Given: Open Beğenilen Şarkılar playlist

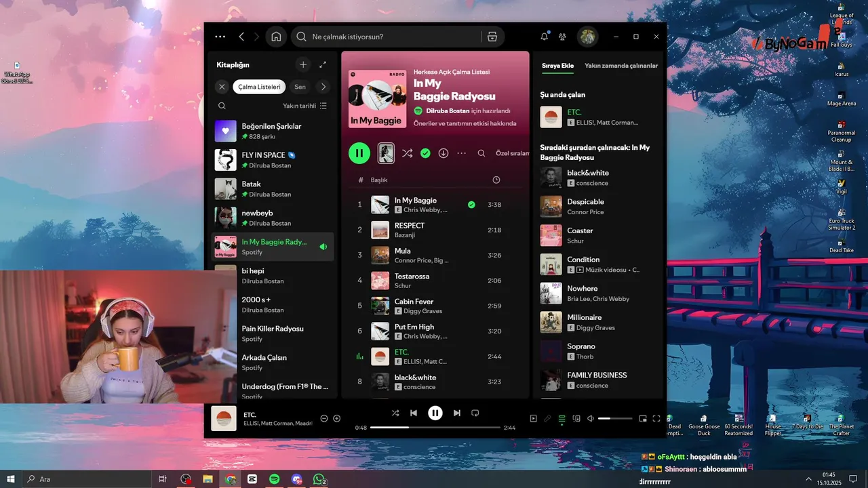Looking at the screenshot, I should coord(273,131).
